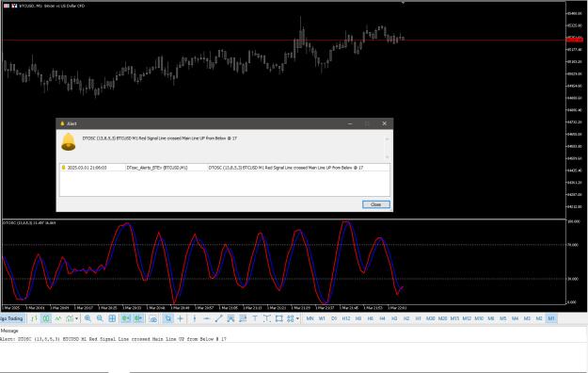
Task: Open the indicators list icon
Action: 70,318
